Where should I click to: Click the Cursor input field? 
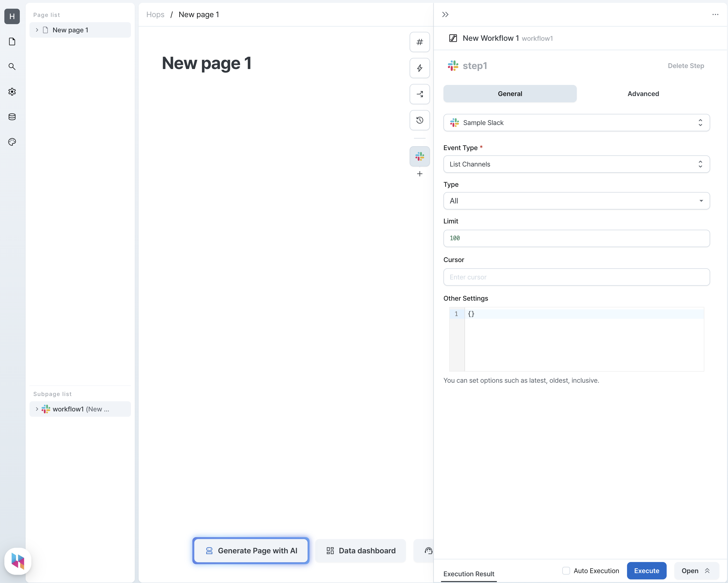[576, 277]
